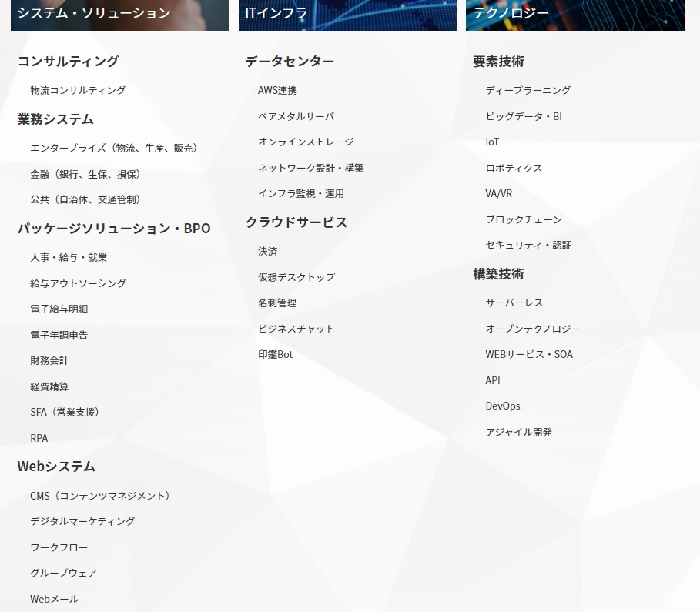This screenshot has width=700, height=612.
Task: Open the RPA link
Action: 39,438
